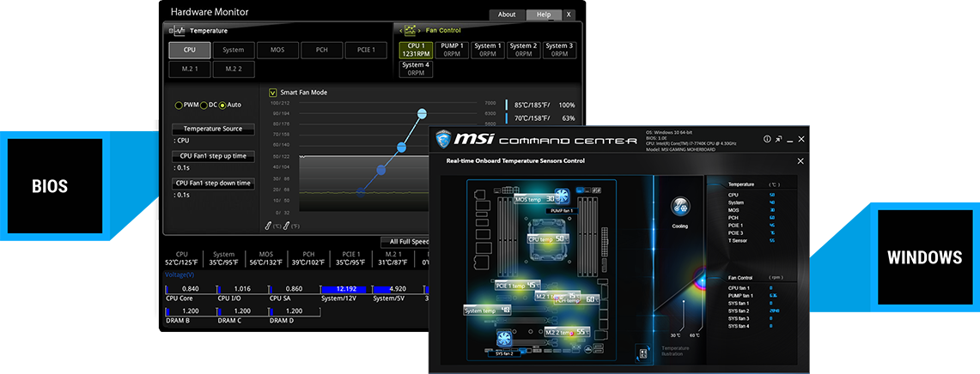Select the Auto radio button

point(222,105)
